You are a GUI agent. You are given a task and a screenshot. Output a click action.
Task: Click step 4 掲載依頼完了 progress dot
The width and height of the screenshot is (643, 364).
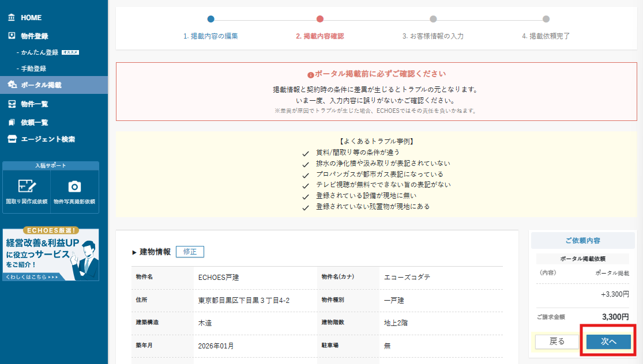[x=546, y=19]
